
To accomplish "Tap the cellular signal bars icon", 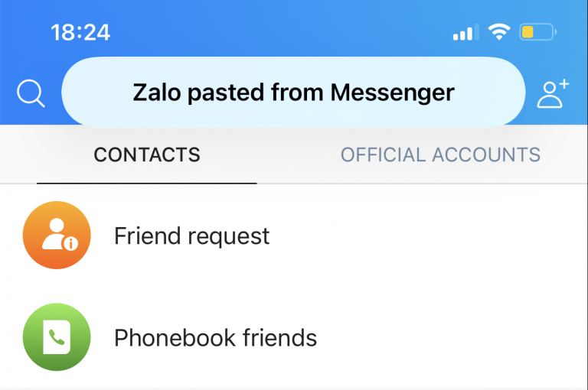I will click(x=465, y=33).
